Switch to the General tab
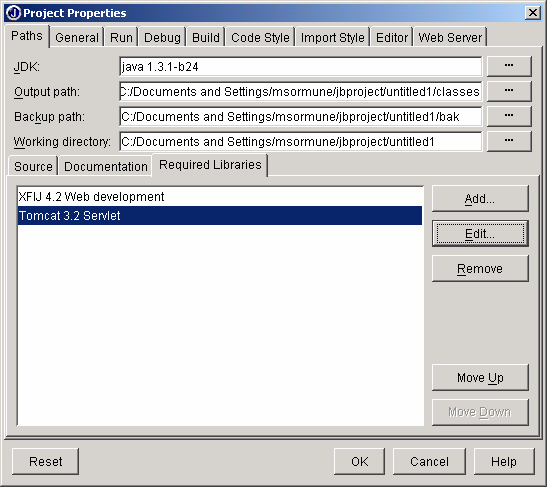This screenshot has height=487, width=547. (77, 37)
